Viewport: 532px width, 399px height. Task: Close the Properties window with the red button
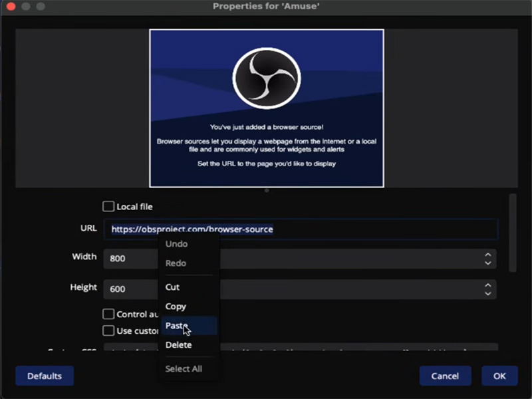tap(11, 7)
